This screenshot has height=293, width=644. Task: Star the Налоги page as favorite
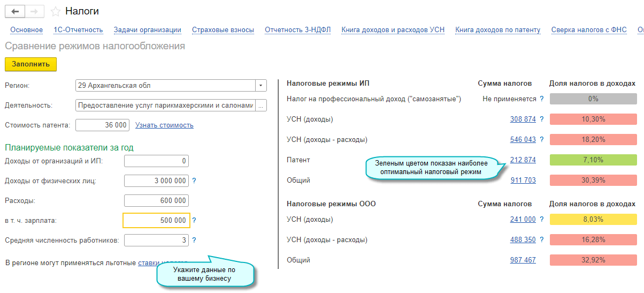point(55,12)
